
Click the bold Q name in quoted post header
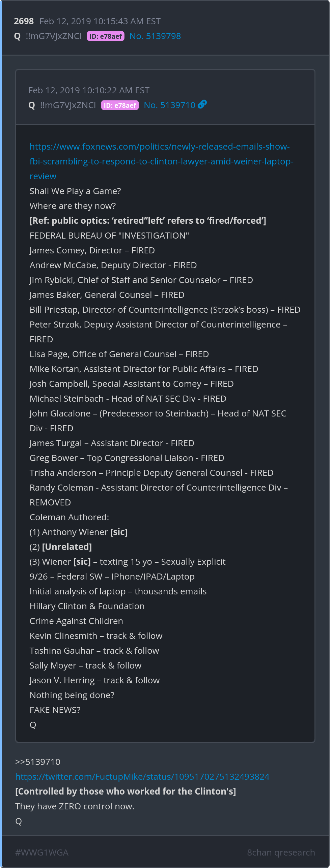[32, 105]
